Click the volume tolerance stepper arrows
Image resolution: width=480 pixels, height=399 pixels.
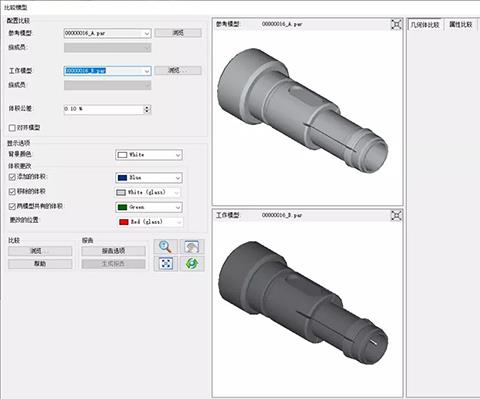click(x=147, y=109)
